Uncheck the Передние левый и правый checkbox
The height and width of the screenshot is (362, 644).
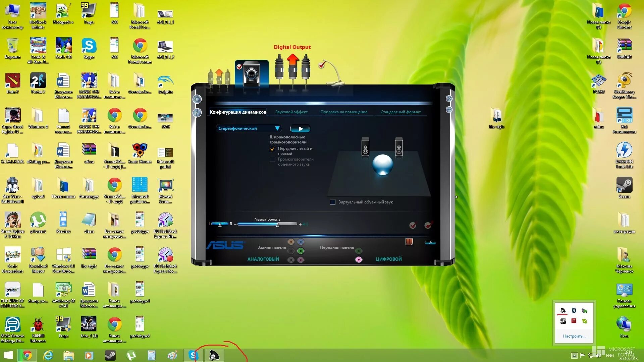coord(272,148)
